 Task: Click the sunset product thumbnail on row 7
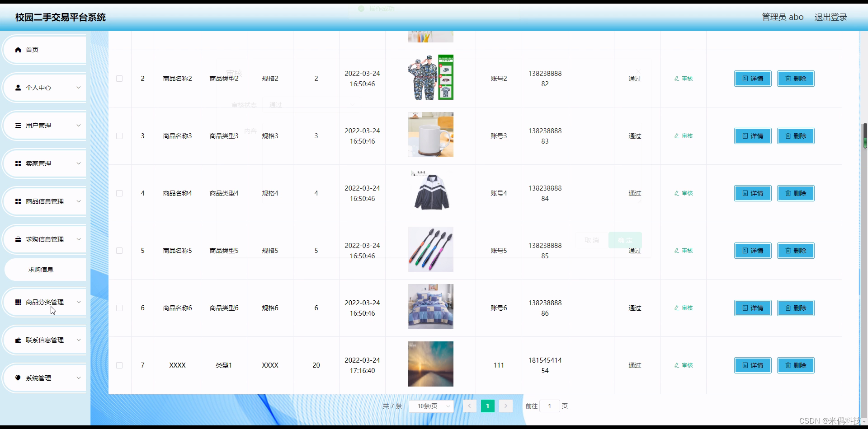430,364
